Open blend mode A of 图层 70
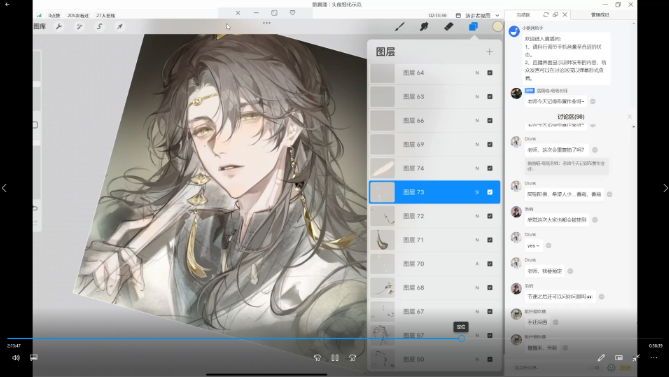Image resolution: width=669 pixels, height=377 pixels. (477, 264)
